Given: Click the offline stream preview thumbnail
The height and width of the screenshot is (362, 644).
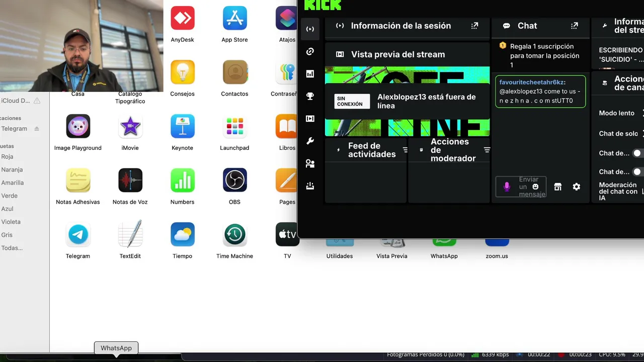Looking at the screenshot, I should coord(407,102).
